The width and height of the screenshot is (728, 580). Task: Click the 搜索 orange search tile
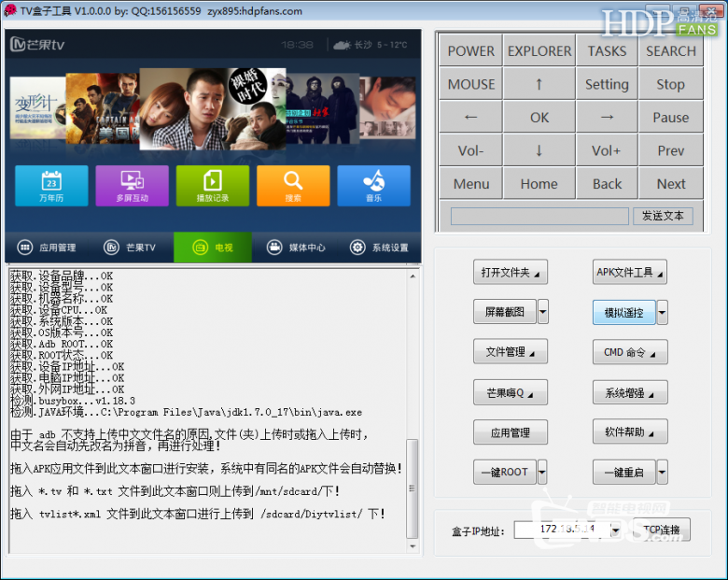(293, 186)
